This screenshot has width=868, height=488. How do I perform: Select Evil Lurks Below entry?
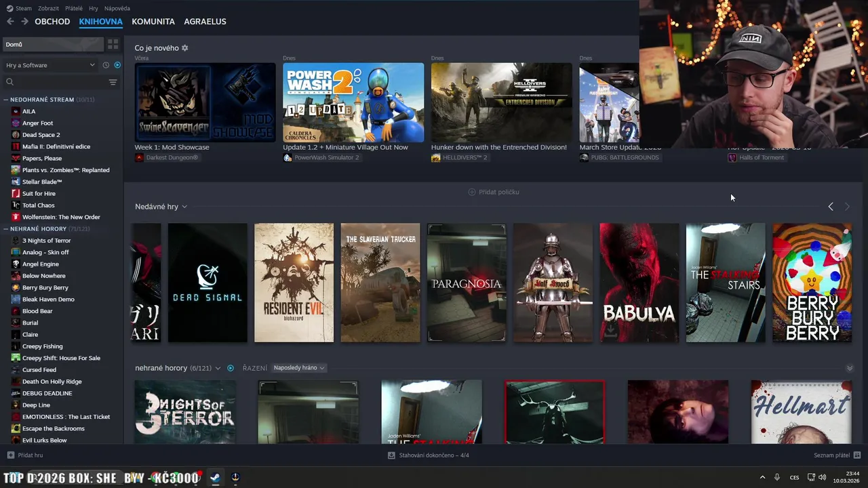(45, 441)
